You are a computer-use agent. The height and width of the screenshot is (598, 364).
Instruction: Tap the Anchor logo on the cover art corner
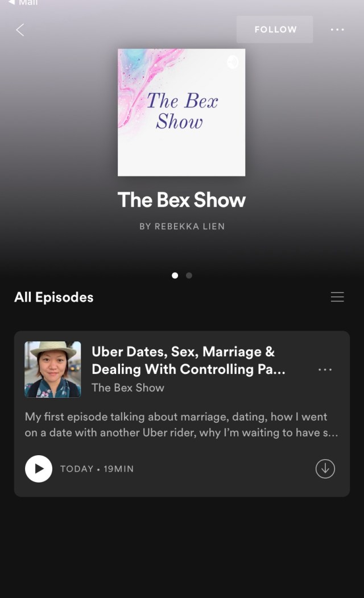233,61
